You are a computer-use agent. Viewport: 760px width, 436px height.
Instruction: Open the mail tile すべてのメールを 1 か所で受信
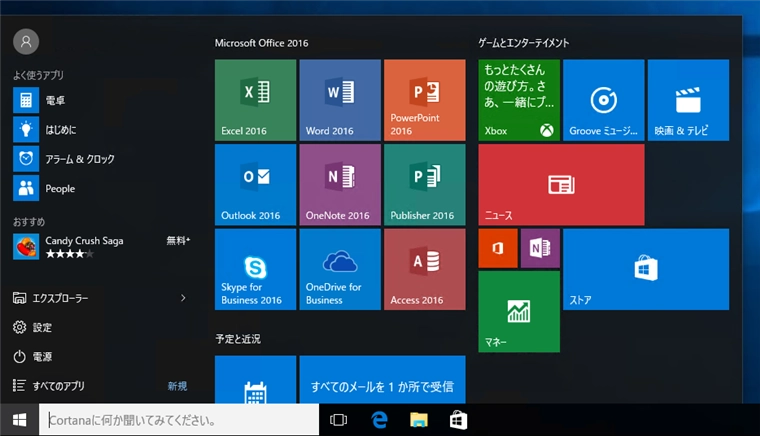[382, 379]
